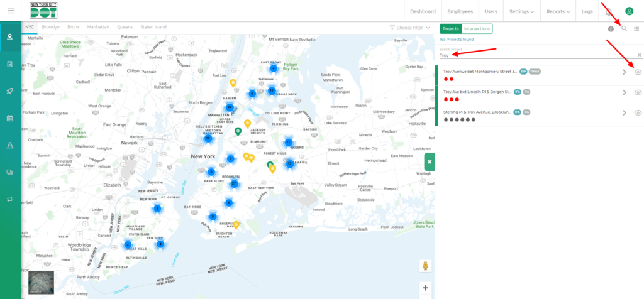The width and height of the screenshot is (644, 299).
Task: Open the notifications bell
Action: coord(608,11)
